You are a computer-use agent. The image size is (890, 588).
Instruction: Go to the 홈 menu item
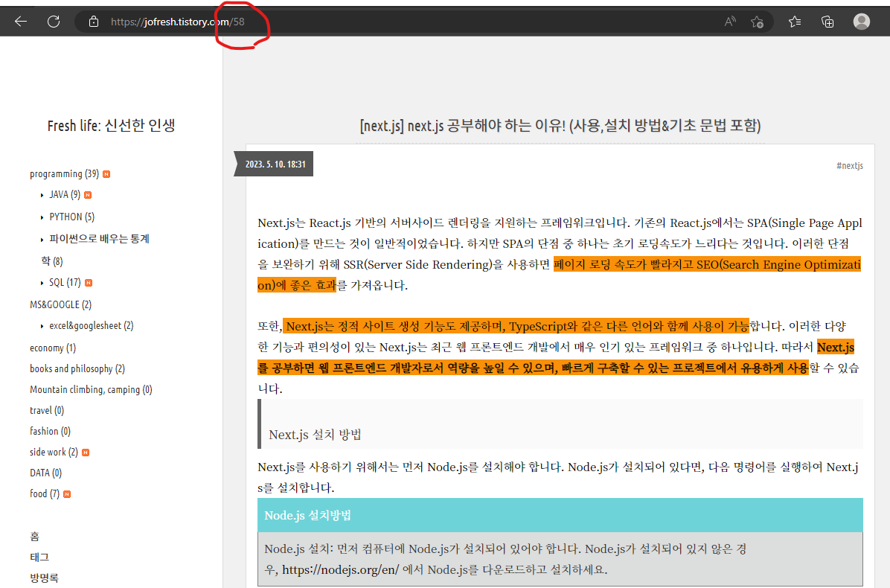[35, 537]
